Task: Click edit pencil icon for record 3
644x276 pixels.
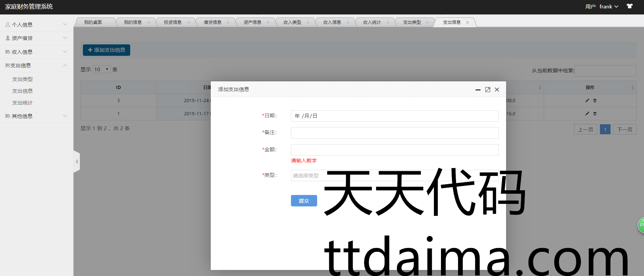Action: (x=587, y=101)
